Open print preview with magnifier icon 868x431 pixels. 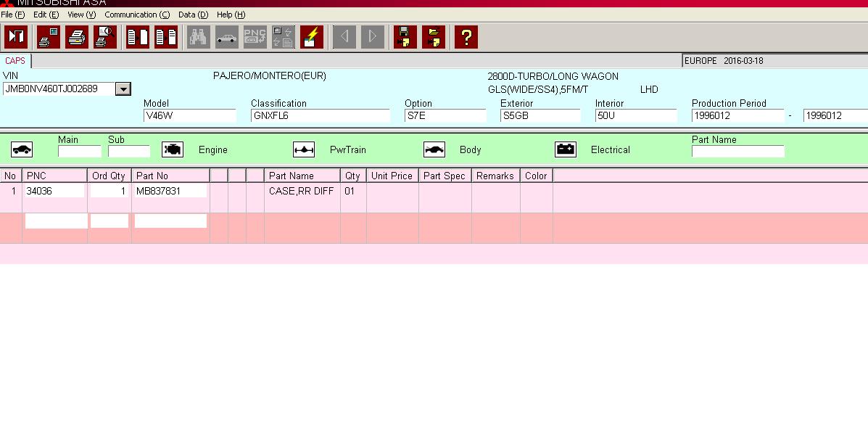pyautogui.click(x=105, y=37)
